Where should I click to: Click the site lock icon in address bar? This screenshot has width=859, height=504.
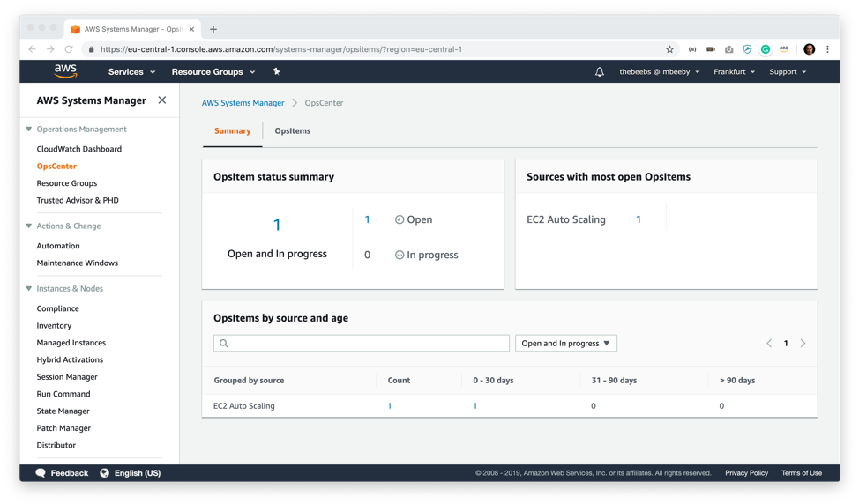coord(92,49)
